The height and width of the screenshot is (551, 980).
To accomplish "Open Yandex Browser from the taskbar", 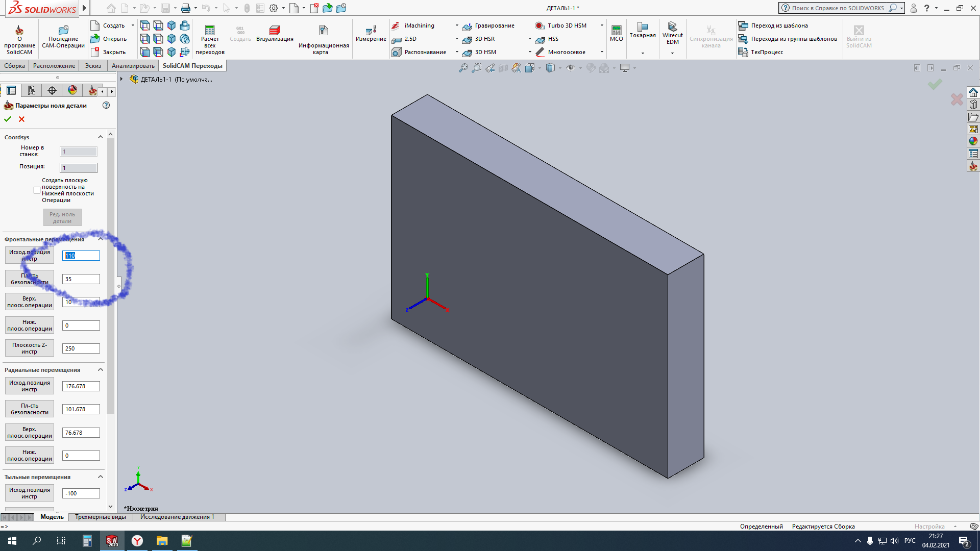I will pos(137,541).
